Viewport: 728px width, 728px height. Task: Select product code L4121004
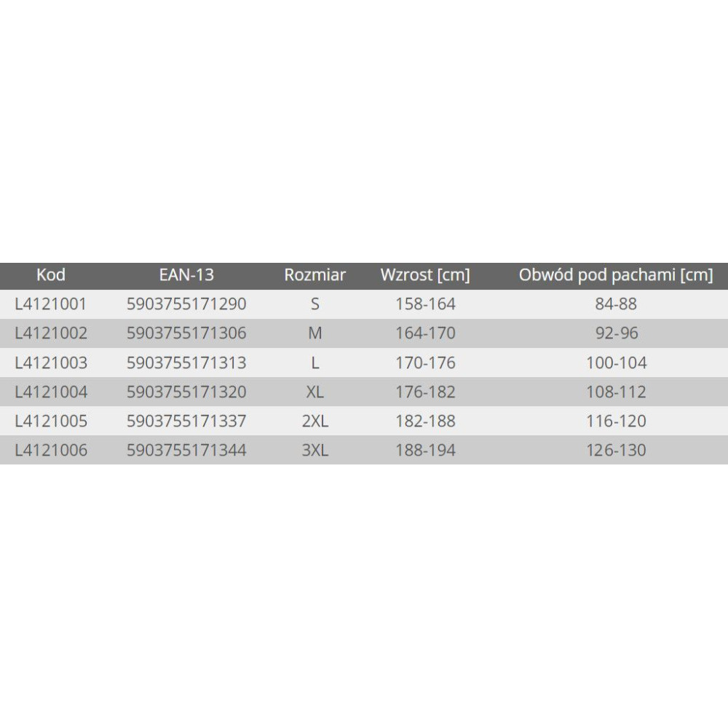click(51, 392)
